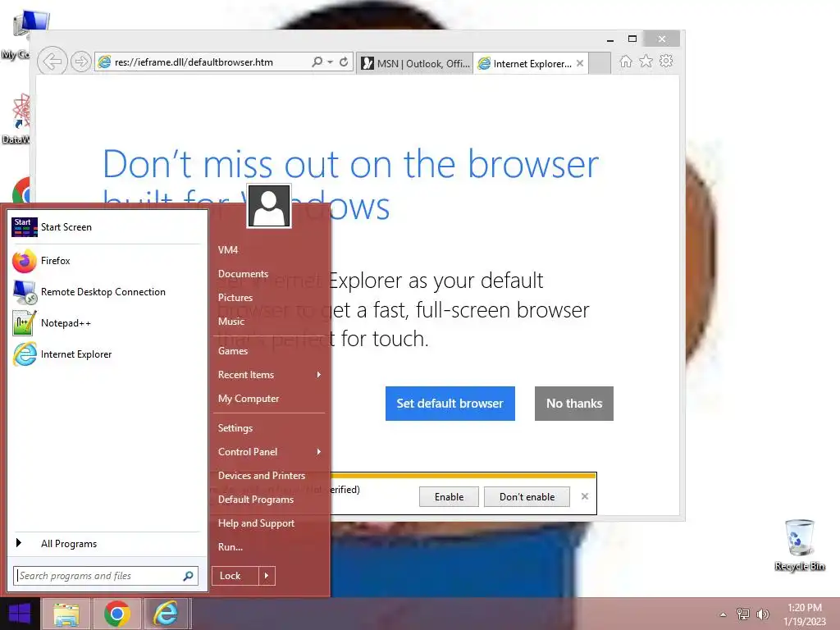Open File Explorer from the taskbar

pyautogui.click(x=66, y=614)
